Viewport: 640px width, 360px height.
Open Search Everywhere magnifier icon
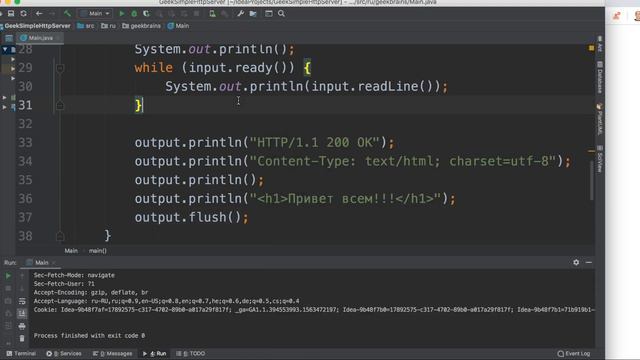coord(281,13)
